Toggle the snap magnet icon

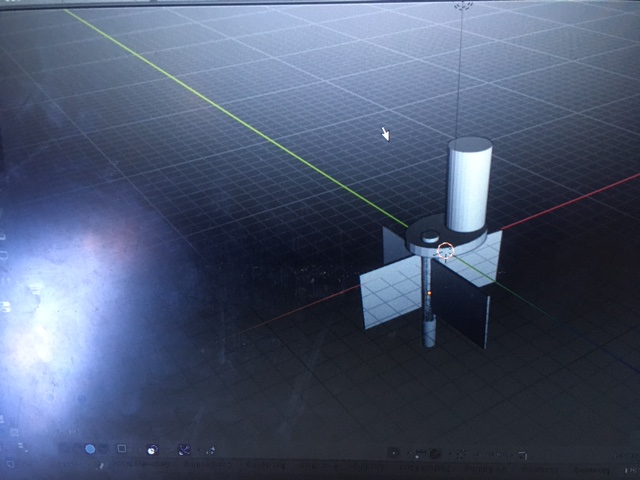(436, 454)
